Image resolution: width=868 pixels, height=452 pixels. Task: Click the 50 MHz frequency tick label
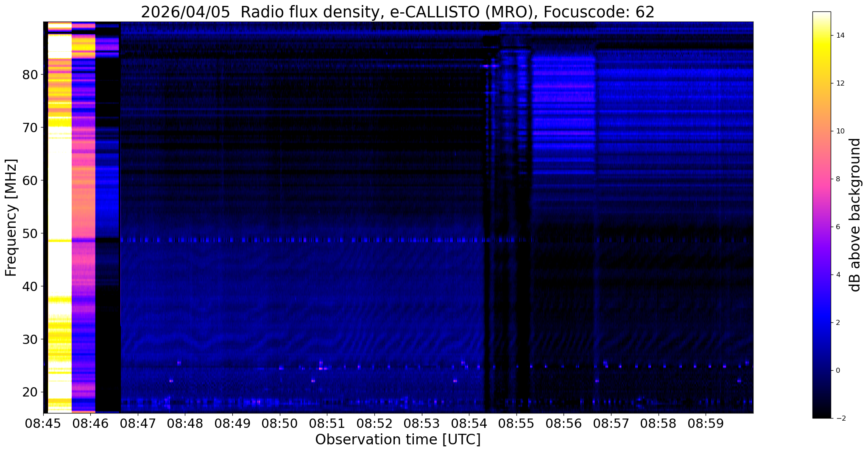30,234
